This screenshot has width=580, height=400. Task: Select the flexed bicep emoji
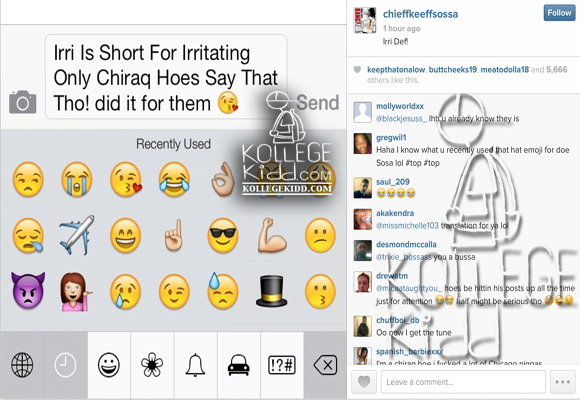(272, 235)
